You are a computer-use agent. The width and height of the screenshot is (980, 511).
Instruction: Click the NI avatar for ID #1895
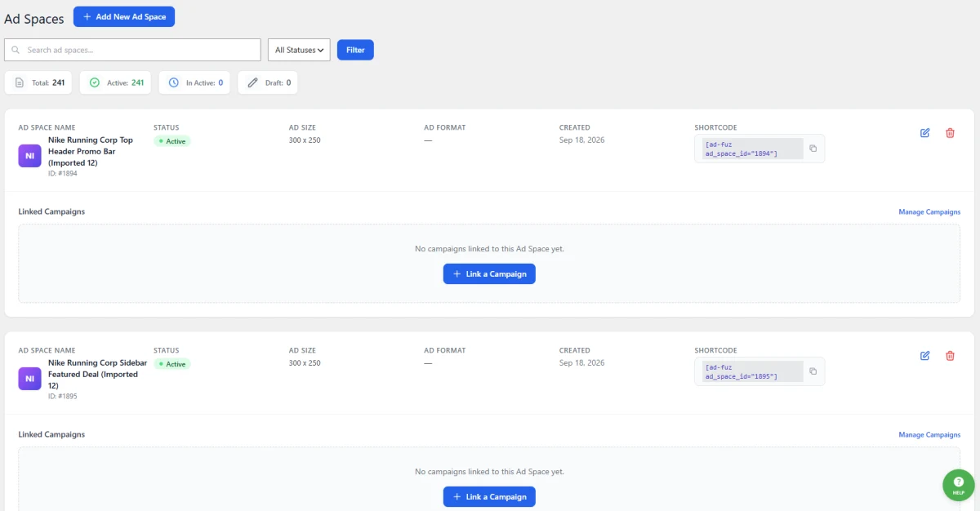click(x=29, y=378)
